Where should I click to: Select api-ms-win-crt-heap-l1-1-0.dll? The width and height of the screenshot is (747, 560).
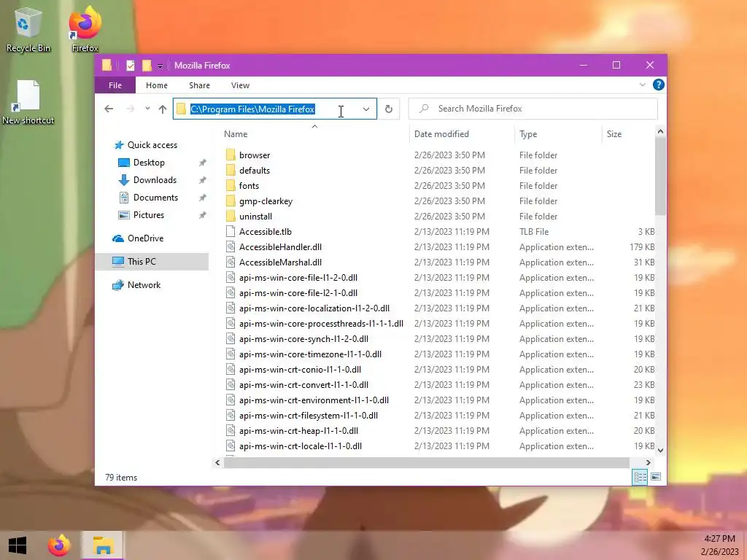coord(298,430)
